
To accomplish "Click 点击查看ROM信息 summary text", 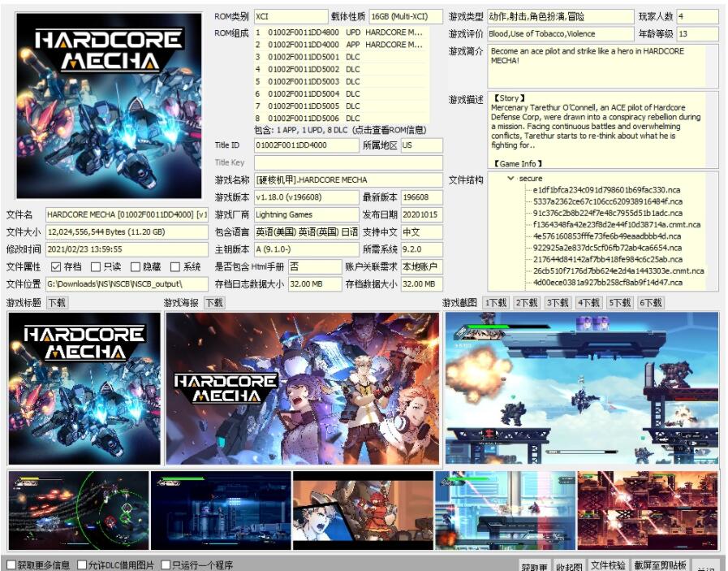I will click(x=389, y=130).
